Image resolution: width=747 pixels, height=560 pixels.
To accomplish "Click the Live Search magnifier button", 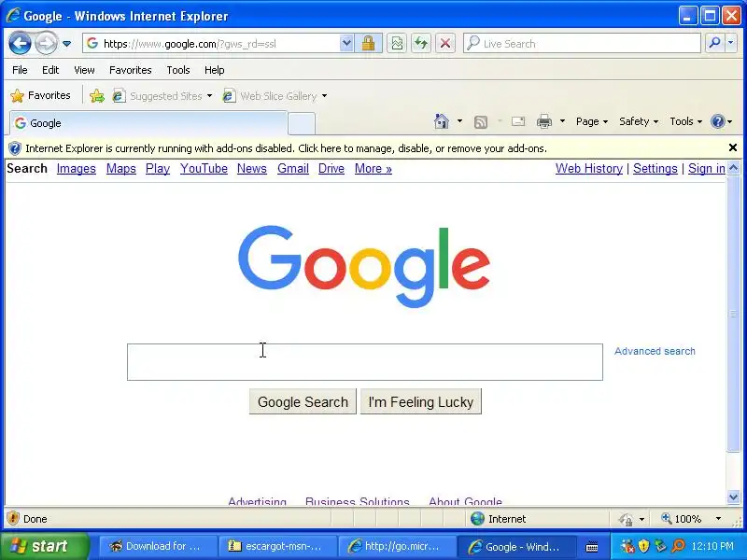I will tap(714, 43).
